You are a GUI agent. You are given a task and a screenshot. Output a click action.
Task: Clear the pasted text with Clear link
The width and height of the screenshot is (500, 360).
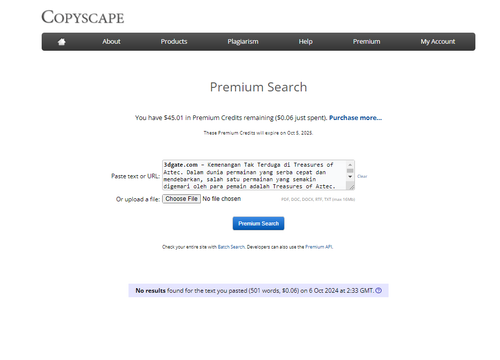click(362, 176)
